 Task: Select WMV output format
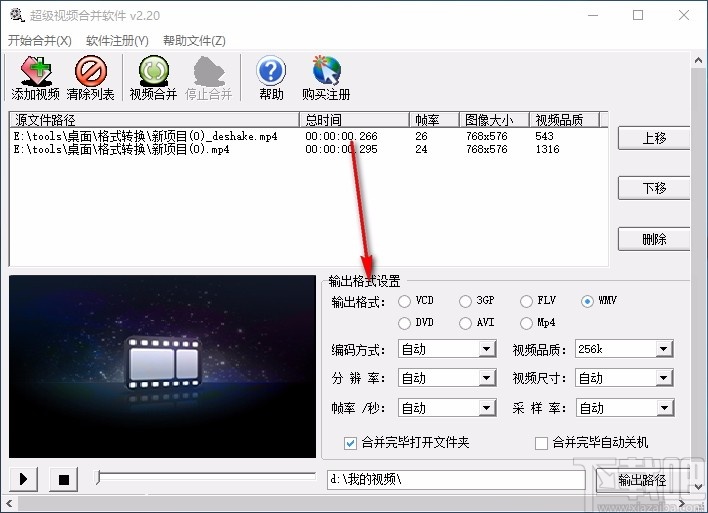click(587, 301)
